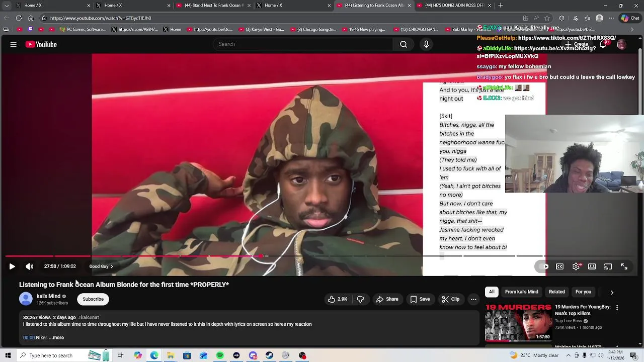Show hidden tray icons with the chevron
Viewport: 644px width, 362px height.
click(x=570, y=355)
